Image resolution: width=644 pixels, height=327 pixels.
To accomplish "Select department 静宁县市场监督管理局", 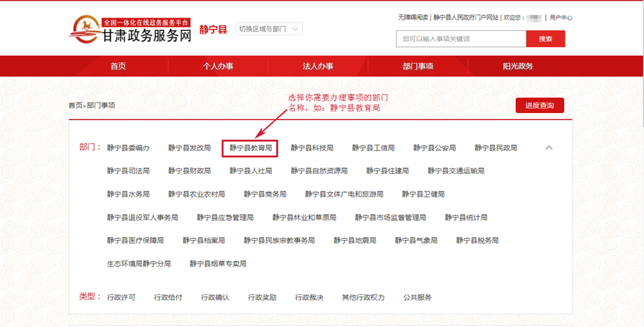I will click(390, 217).
